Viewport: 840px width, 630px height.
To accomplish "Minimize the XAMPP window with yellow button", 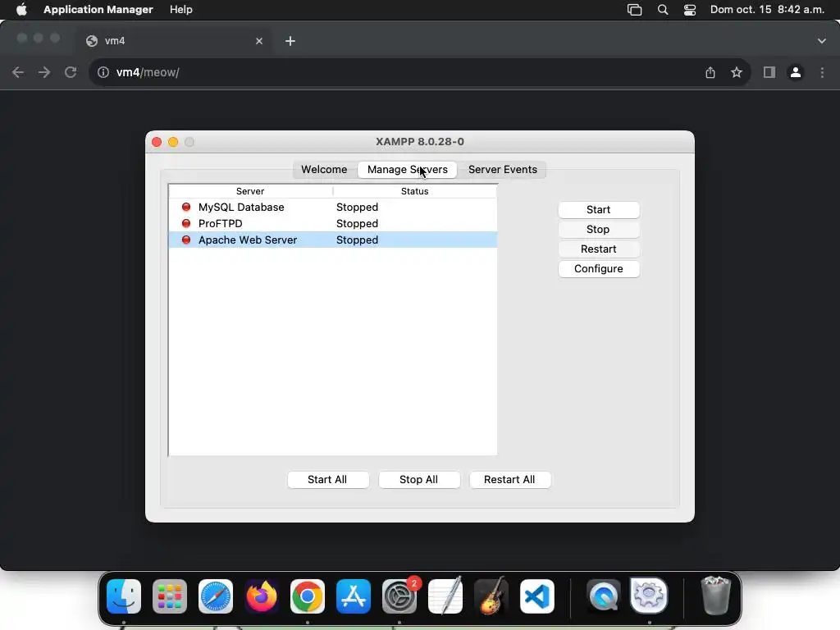I will tap(173, 142).
